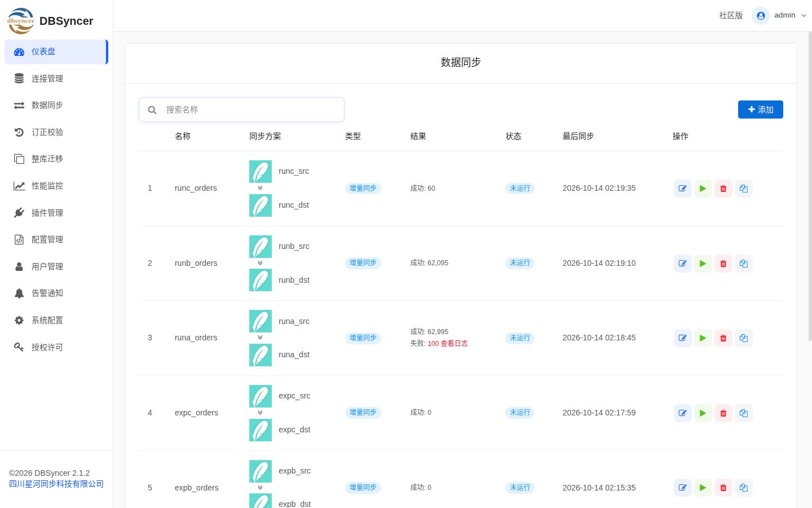The image size is (812, 508).
Task: Start the runb_orders sync task
Action: click(x=703, y=264)
